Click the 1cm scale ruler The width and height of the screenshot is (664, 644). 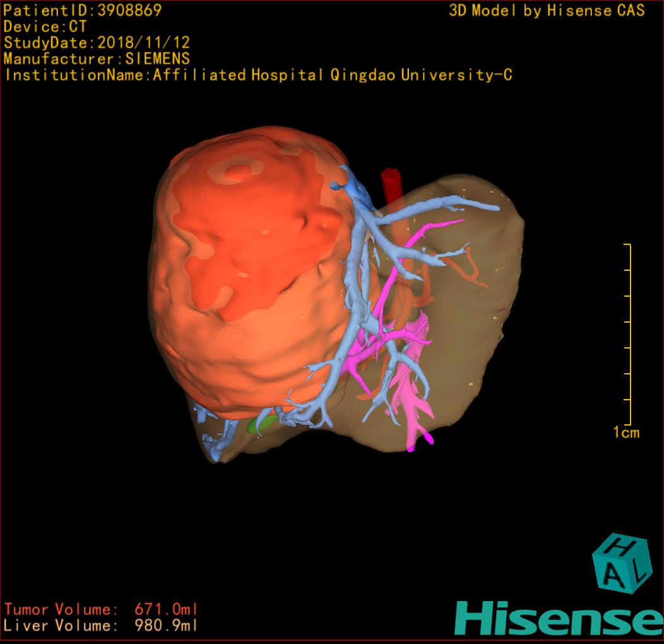pyautogui.click(x=628, y=334)
